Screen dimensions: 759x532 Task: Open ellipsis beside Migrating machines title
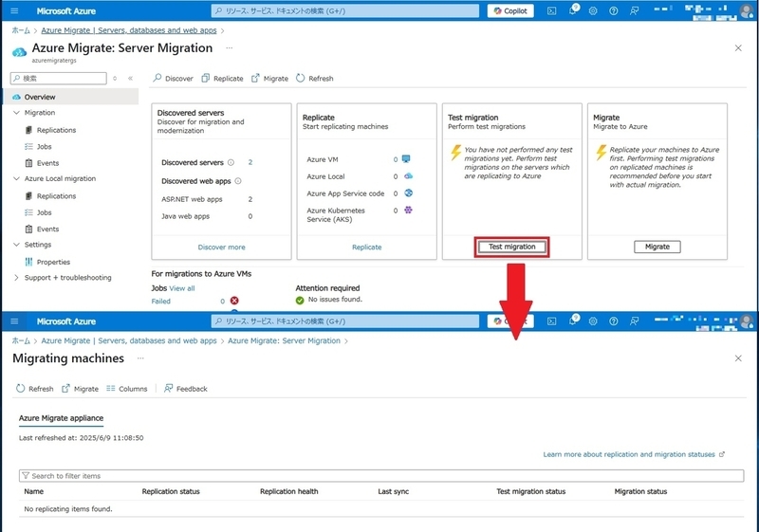(x=140, y=358)
